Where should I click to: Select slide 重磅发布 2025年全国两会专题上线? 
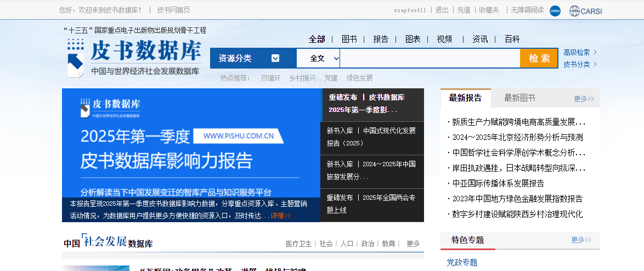pos(372,204)
